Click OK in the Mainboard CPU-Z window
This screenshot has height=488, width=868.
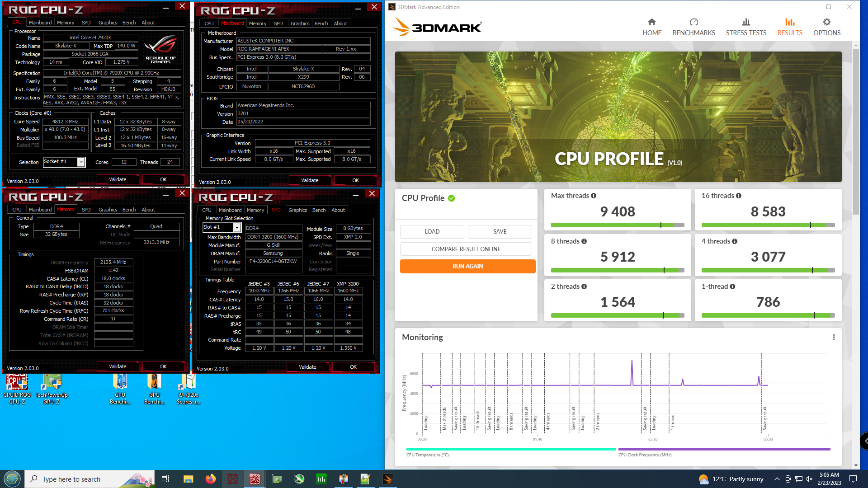tap(355, 180)
